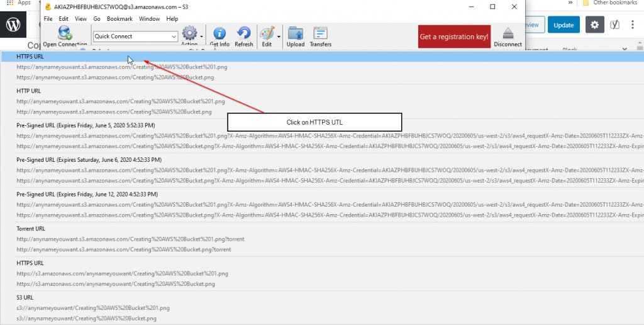Image resolution: width=644 pixels, height=325 pixels.
Task: Choose Pre-Signed URL expiring Friday, June 12
Action: point(87,194)
